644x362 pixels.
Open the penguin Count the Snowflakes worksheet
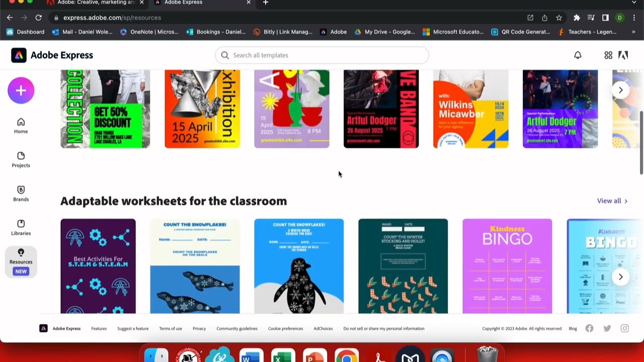(x=299, y=266)
